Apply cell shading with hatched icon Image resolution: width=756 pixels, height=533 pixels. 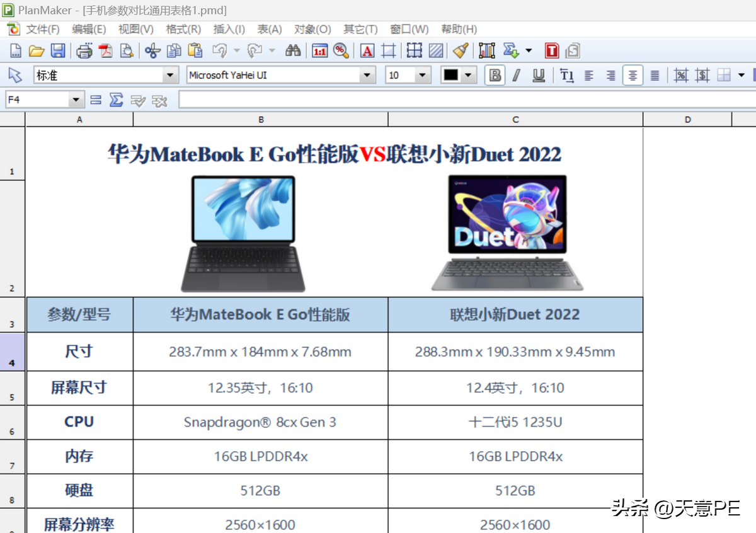435,51
